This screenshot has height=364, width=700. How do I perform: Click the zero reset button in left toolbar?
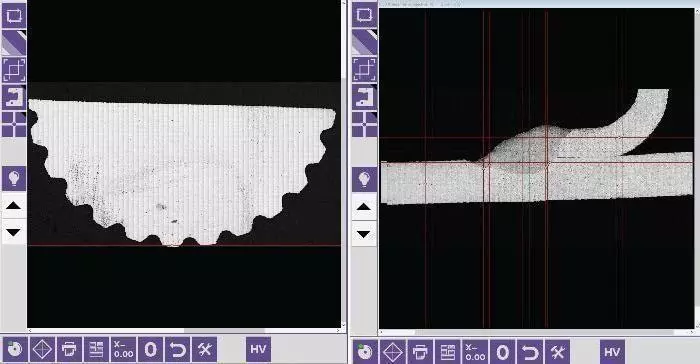pos(151,349)
